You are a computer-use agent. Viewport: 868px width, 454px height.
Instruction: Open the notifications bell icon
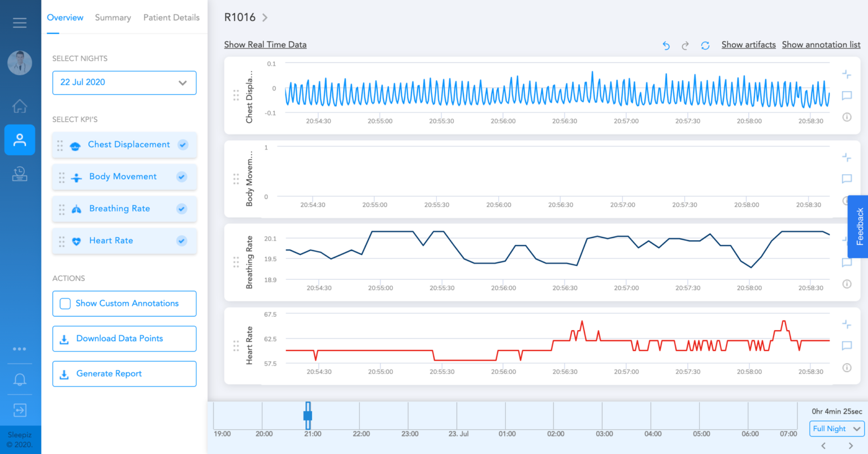click(20, 379)
